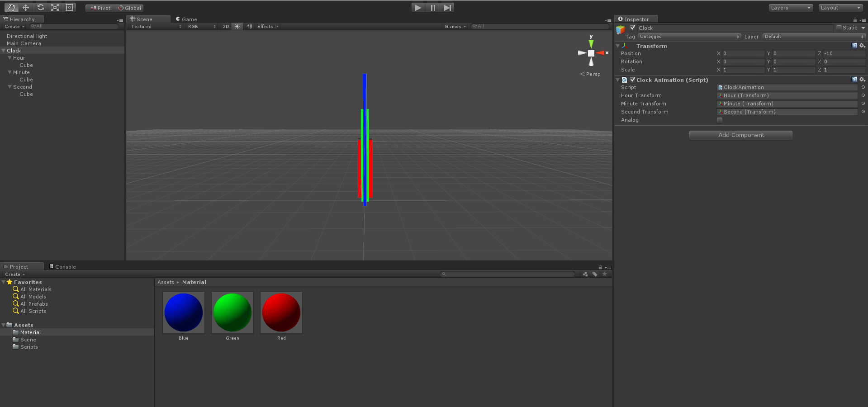The width and height of the screenshot is (868, 407).
Task: Open the Layers dropdown
Action: tap(790, 8)
